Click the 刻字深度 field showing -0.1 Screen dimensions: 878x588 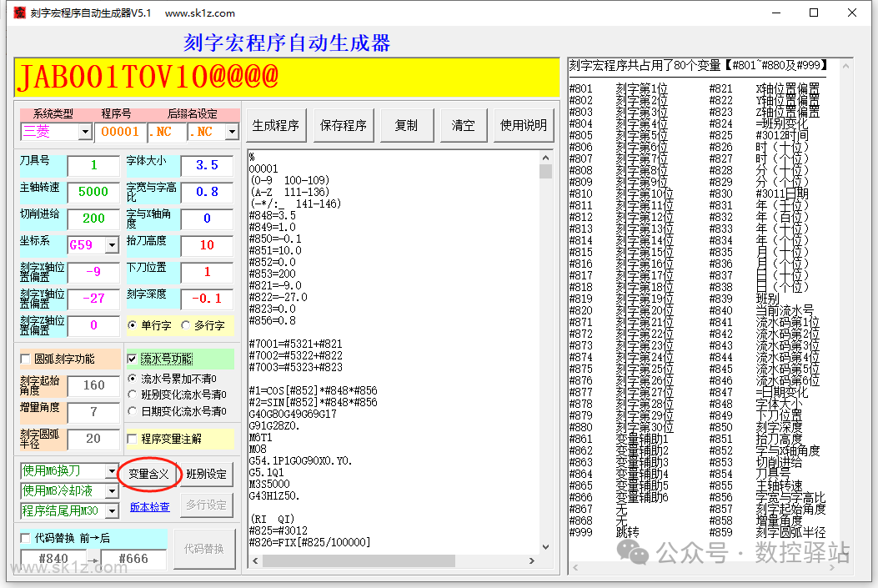(207, 299)
